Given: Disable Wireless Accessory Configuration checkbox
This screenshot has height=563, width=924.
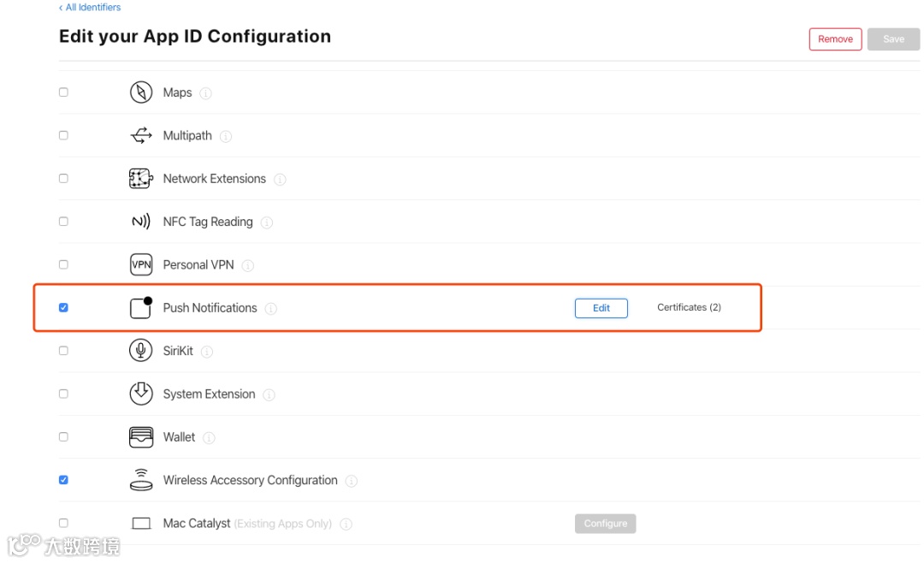Looking at the screenshot, I should (x=63, y=480).
